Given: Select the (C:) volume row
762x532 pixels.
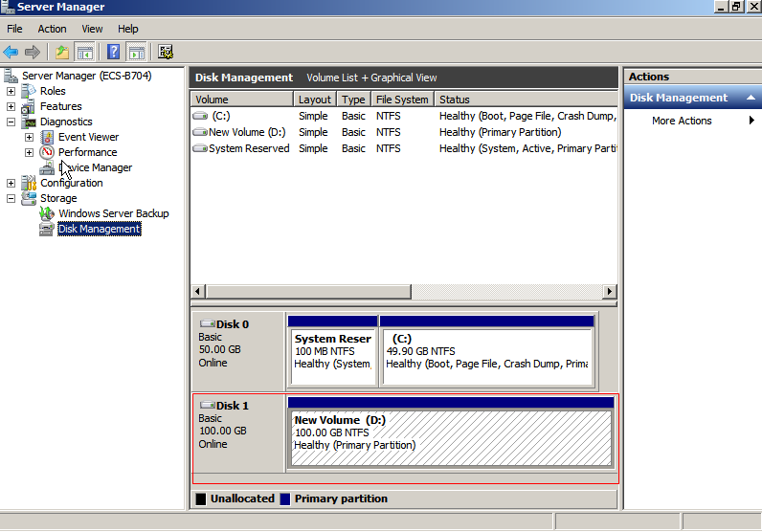Looking at the screenshot, I should [404, 116].
